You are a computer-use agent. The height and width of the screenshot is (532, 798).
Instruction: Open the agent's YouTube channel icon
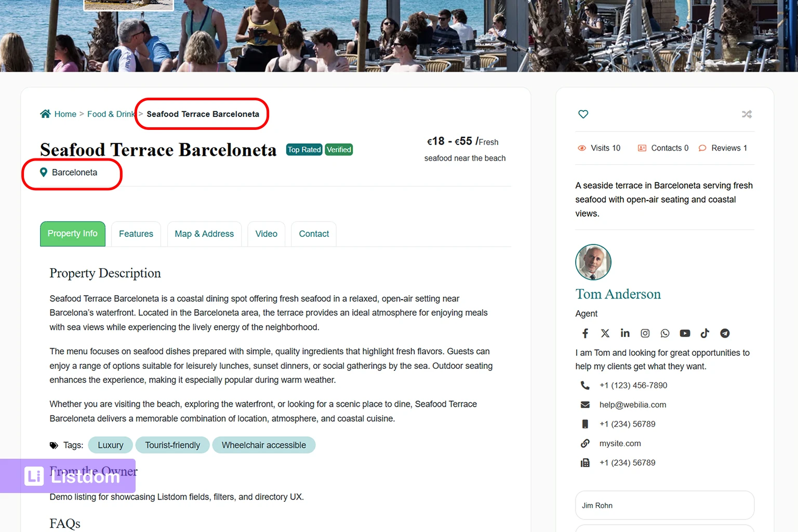pos(685,334)
